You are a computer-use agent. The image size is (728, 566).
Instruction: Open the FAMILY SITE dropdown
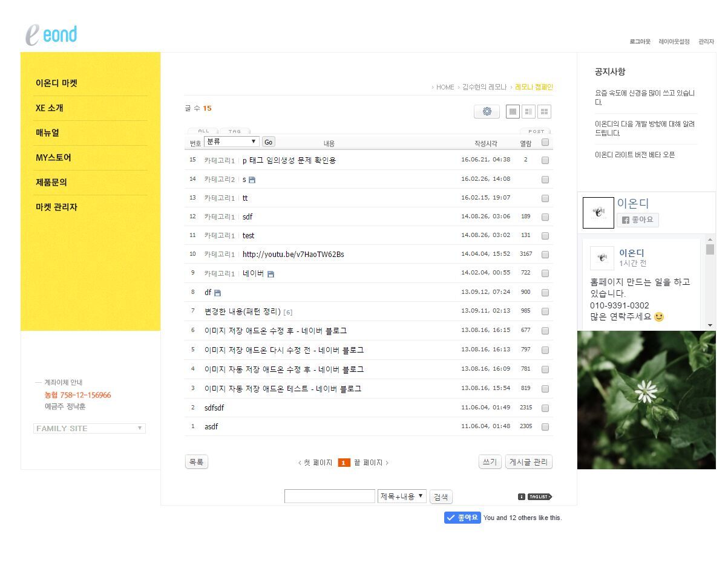[x=90, y=428]
